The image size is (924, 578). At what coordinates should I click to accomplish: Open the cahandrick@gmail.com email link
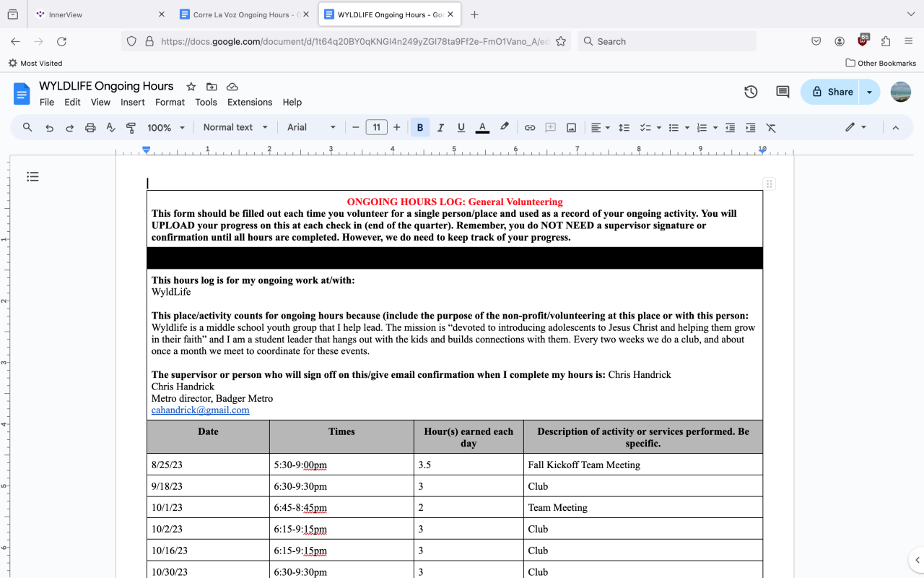[x=200, y=410]
